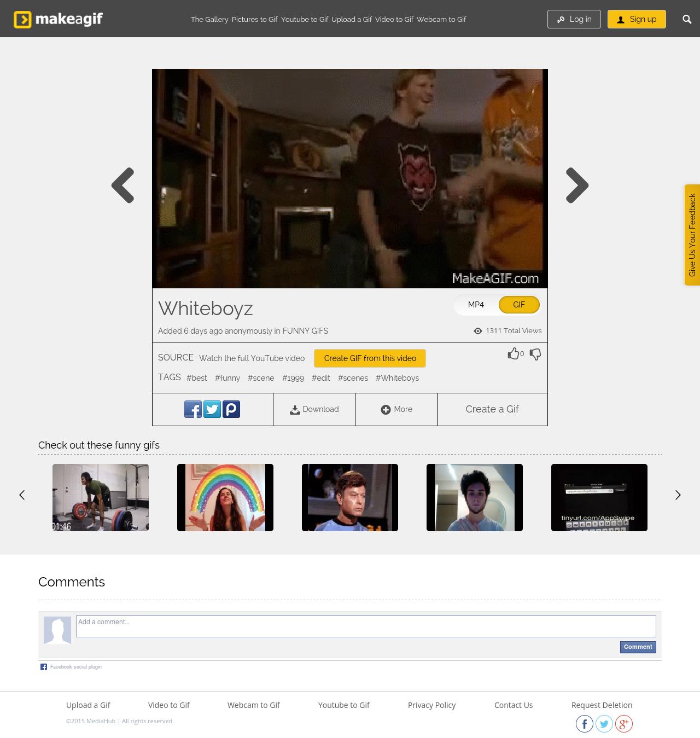Open the rainbow girl GIF thumbnail
Screen dimensions: 700x738
[225, 497]
